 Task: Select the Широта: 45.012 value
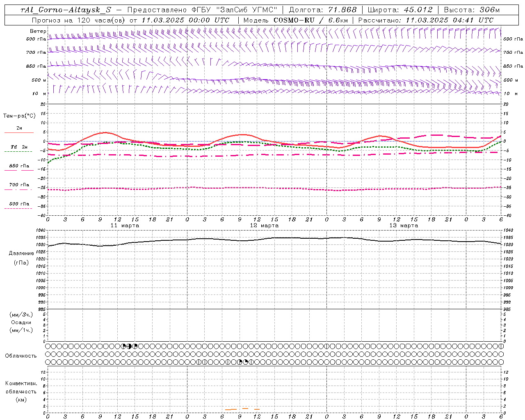tap(400, 10)
